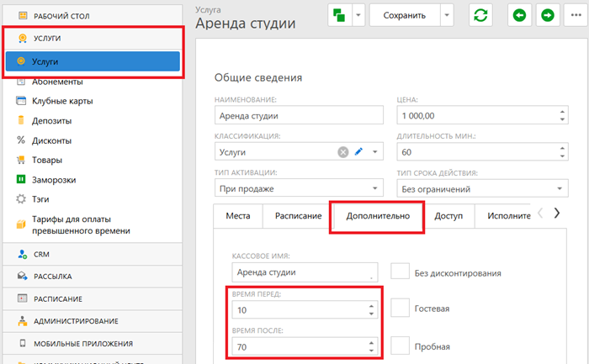Collapse the УСЛУГИ sidebar section header
The width and height of the screenshot is (589, 364).
point(92,38)
